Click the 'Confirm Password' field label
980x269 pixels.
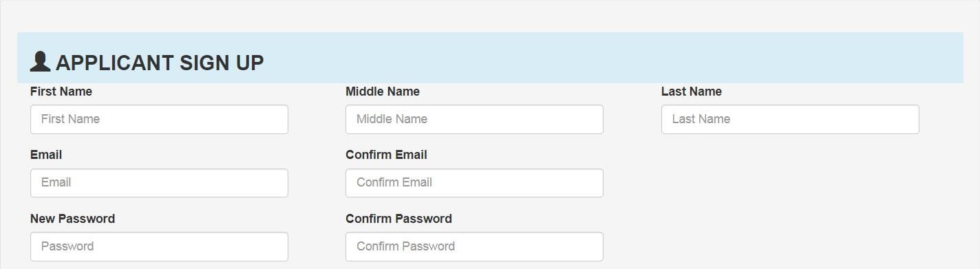tap(398, 219)
